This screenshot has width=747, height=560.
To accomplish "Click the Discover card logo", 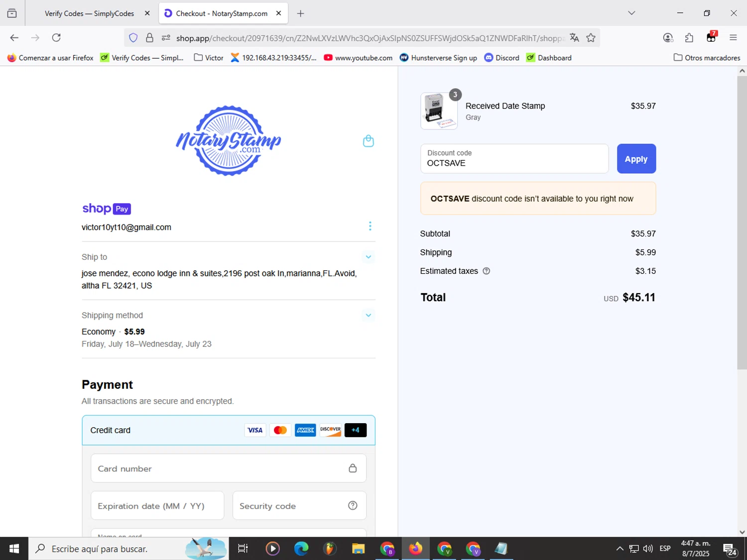I will (331, 430).
